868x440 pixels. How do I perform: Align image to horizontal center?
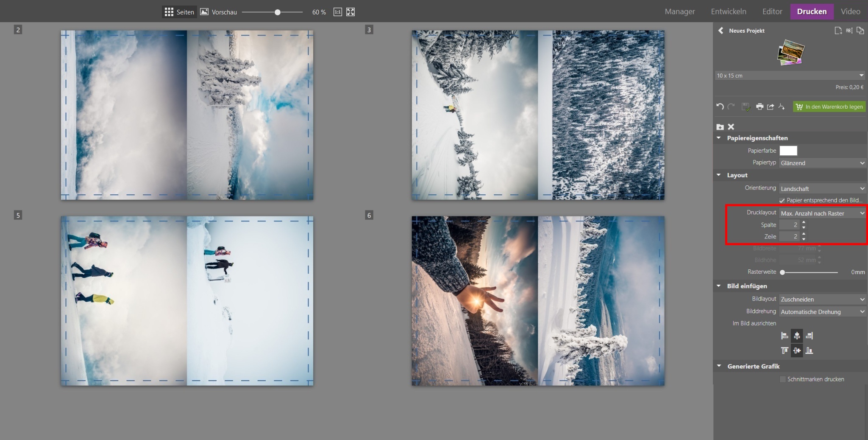[x=797, y=336]
